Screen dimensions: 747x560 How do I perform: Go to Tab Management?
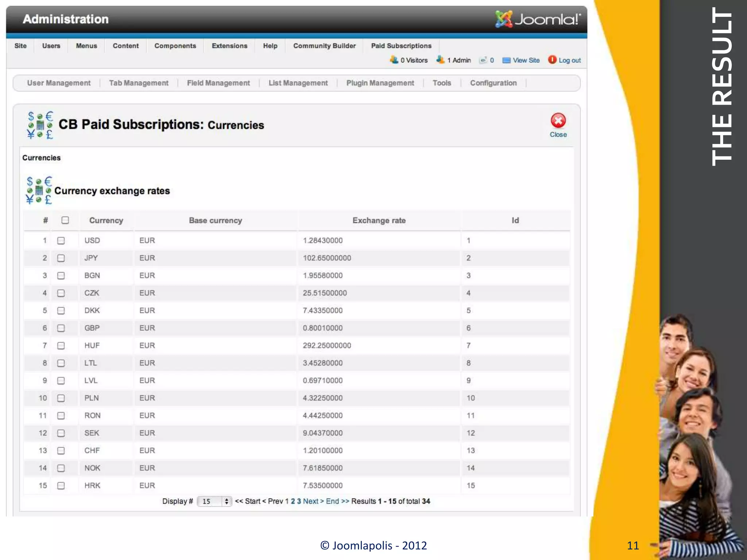coord(139,83)
